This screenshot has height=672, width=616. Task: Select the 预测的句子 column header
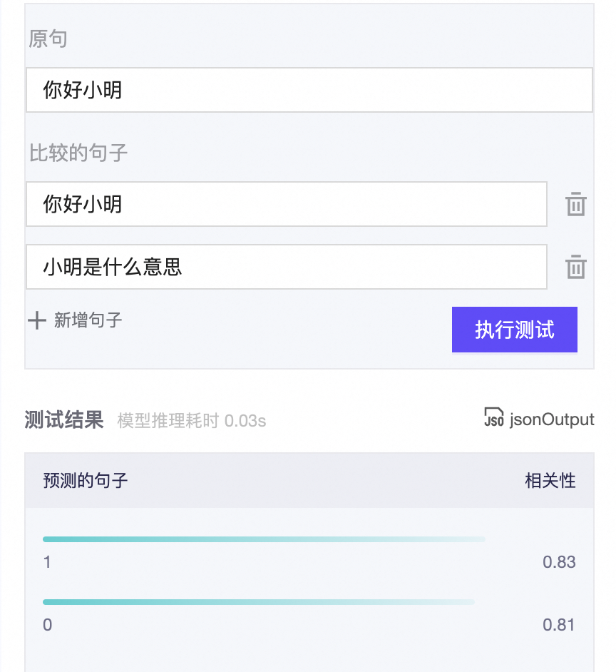click(x=86, y=480)
